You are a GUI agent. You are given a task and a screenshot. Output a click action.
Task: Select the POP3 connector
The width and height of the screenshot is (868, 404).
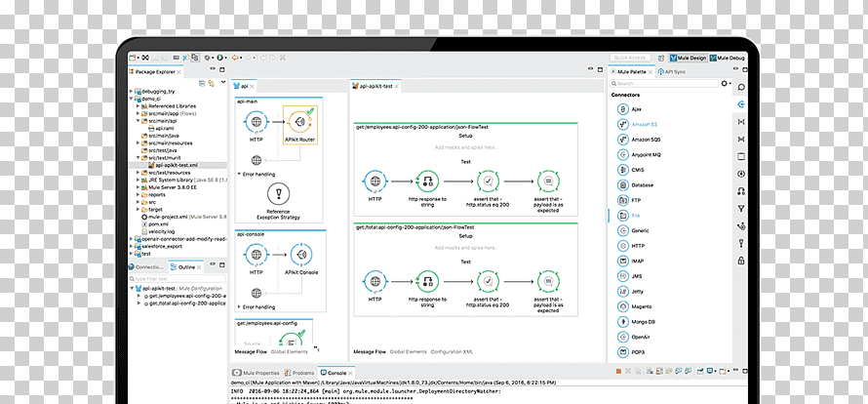tap(631, 352)
